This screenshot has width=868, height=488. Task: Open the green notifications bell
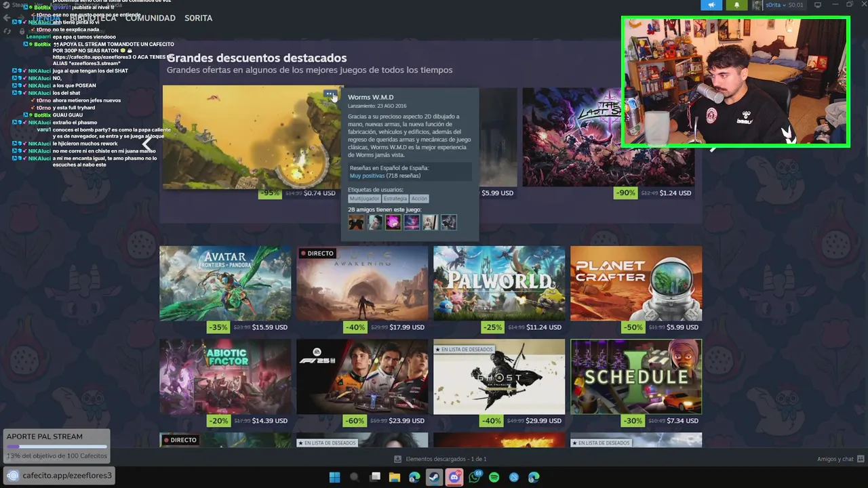tap(737, 5)
